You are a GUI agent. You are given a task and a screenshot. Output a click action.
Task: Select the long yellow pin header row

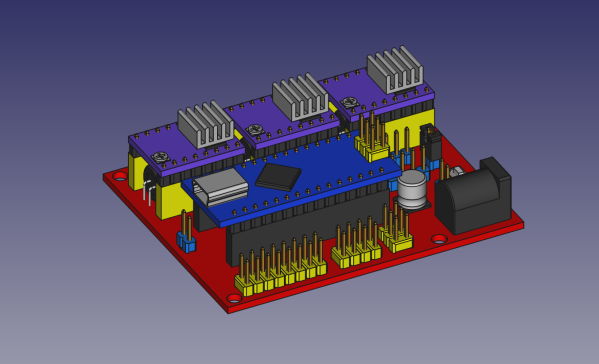tap(281, 265)
